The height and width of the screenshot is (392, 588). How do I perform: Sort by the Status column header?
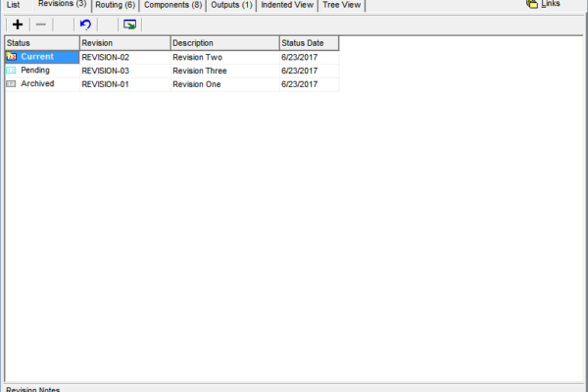(42, 43)
